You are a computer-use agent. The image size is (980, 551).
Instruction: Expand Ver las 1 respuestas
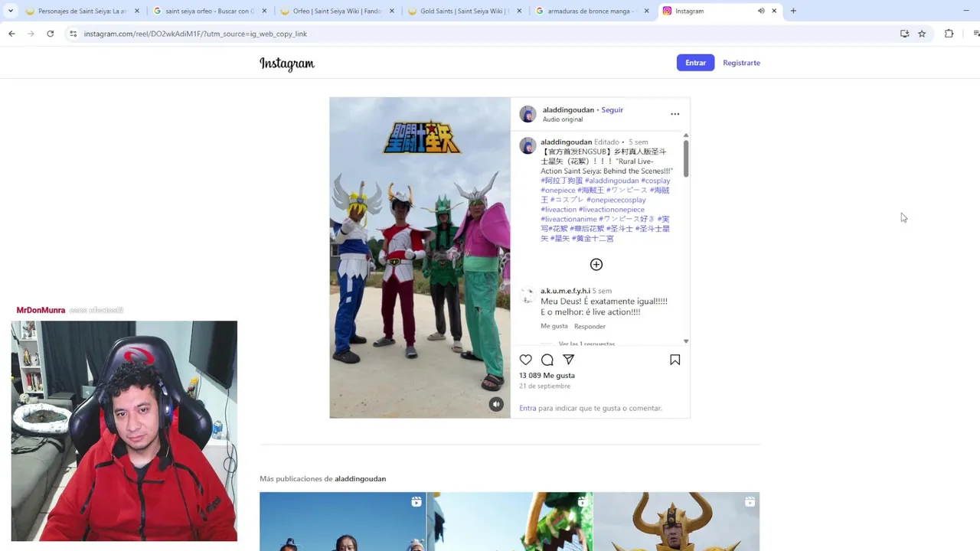tap(586, 344)
